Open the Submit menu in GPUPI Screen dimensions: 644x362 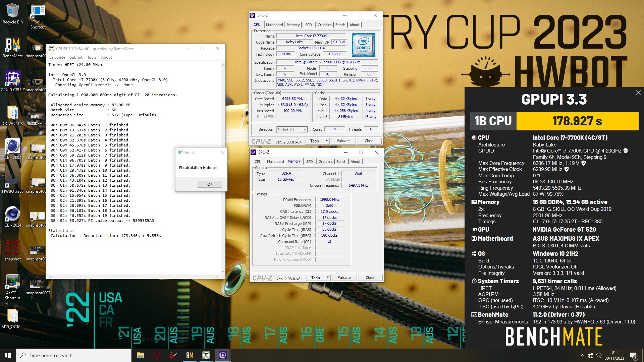click(x=76, y=57)
